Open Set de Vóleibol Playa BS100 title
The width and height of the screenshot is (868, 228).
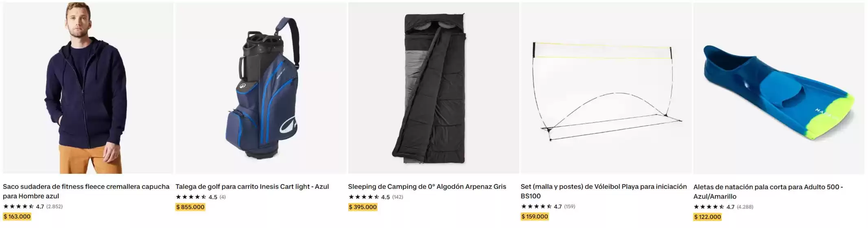click(x=603, y=191)
